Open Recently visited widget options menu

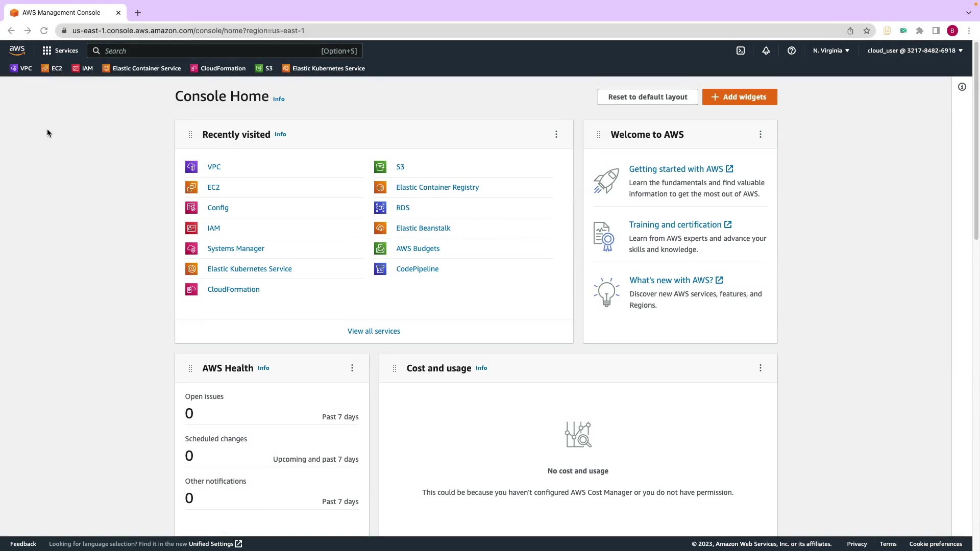tap(556, 134)
